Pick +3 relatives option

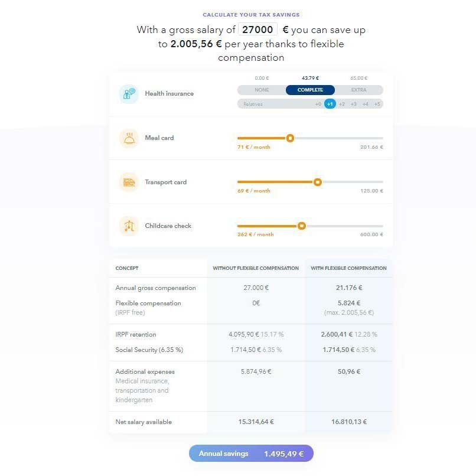(354, 104)
